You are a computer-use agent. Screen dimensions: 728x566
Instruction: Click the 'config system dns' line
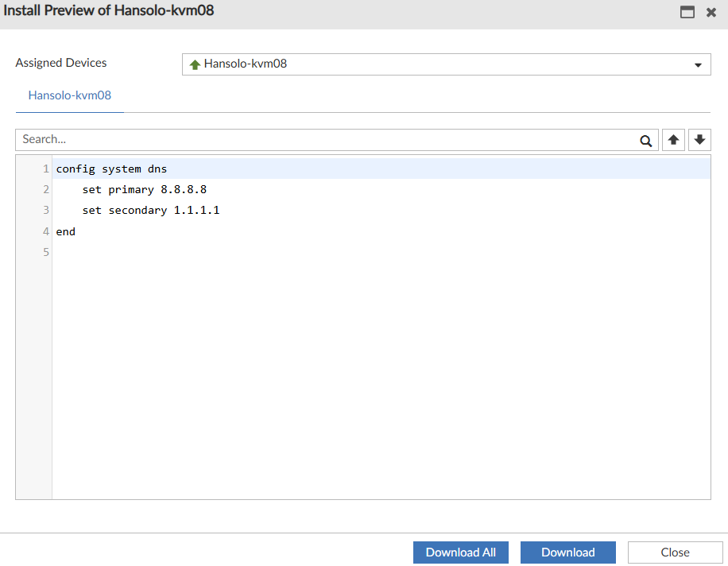(112, 169)
